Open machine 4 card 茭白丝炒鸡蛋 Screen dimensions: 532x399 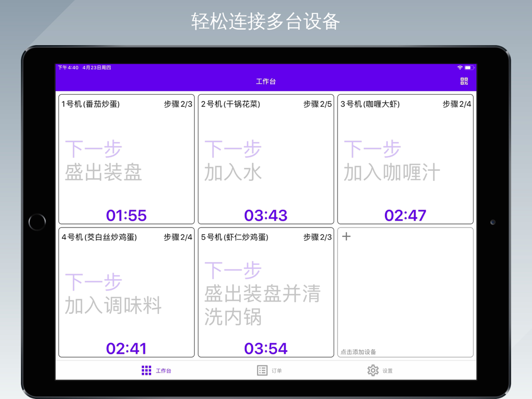(126, 293)
